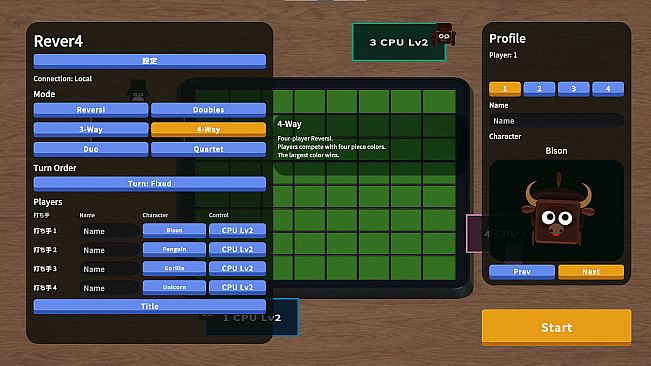The width and height of the screenshot is (651, 366).
Task: Return to the Title screen
Action: (149, 306)
